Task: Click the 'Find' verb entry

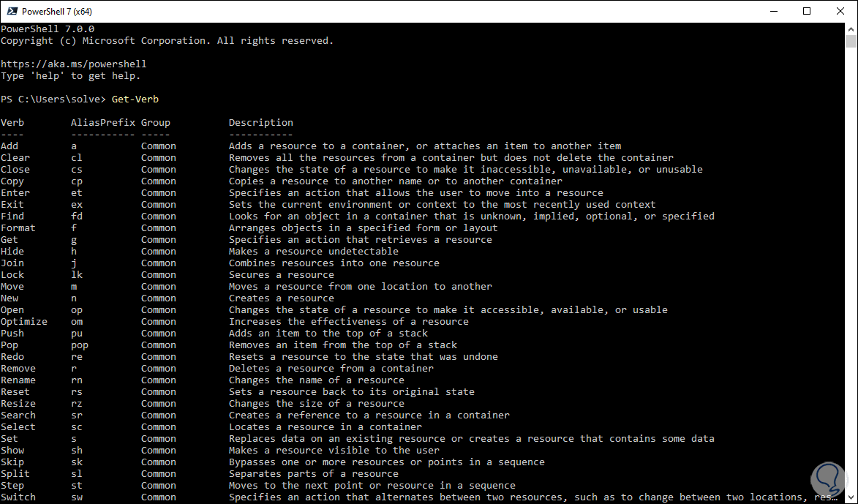Action: 12,216
